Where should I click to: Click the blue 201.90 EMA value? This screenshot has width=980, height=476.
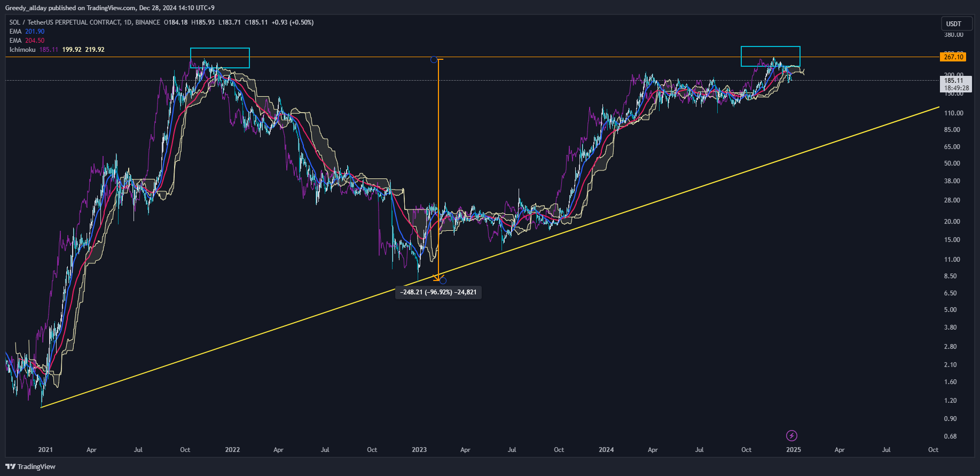tap(35, 32)
